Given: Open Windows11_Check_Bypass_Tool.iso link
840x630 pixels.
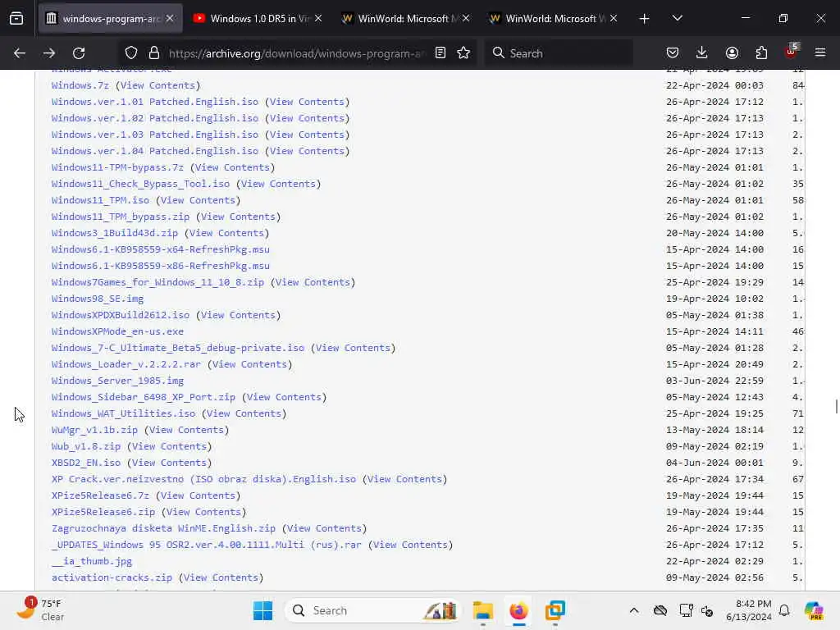Looking at the screenshot, I should pos(140,184).
